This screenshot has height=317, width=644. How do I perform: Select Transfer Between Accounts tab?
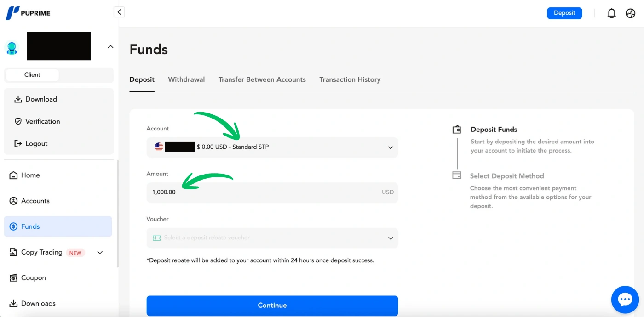pos(262,79)
